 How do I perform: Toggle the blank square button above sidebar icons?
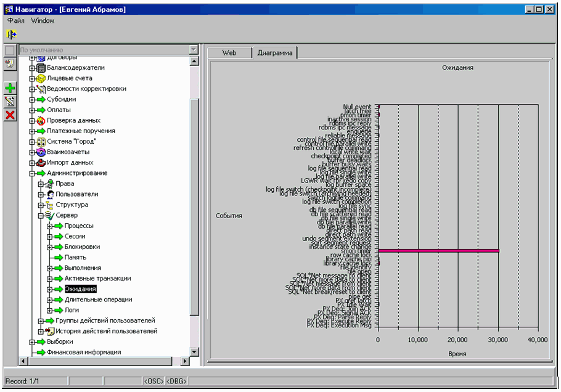[10, 51]
